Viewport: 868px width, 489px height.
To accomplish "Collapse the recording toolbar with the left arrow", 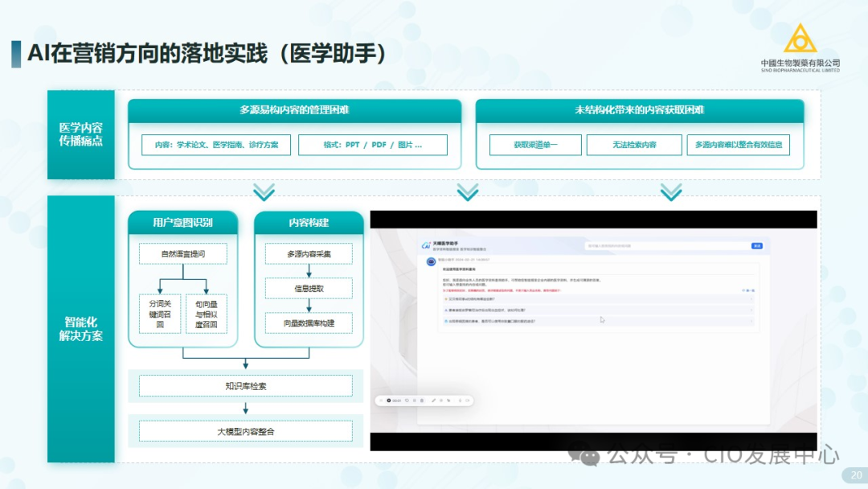I will point(381,400).
